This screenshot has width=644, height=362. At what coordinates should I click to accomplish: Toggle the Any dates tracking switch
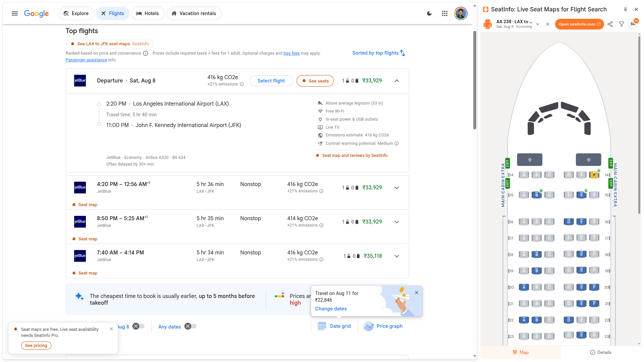191,326
